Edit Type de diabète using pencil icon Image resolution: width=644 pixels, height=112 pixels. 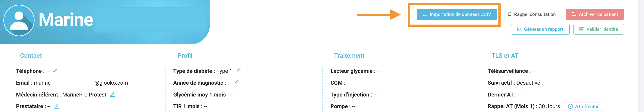pyautogui.click(x=238, y=71)
